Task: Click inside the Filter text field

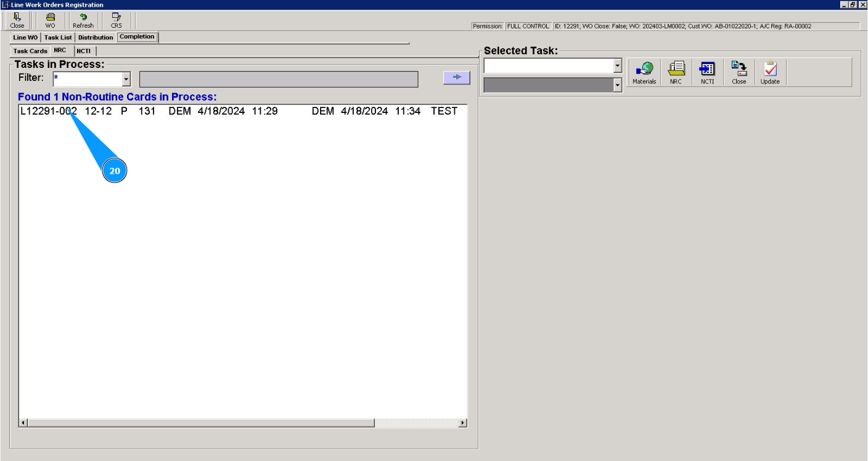Action: pos(87,79)
